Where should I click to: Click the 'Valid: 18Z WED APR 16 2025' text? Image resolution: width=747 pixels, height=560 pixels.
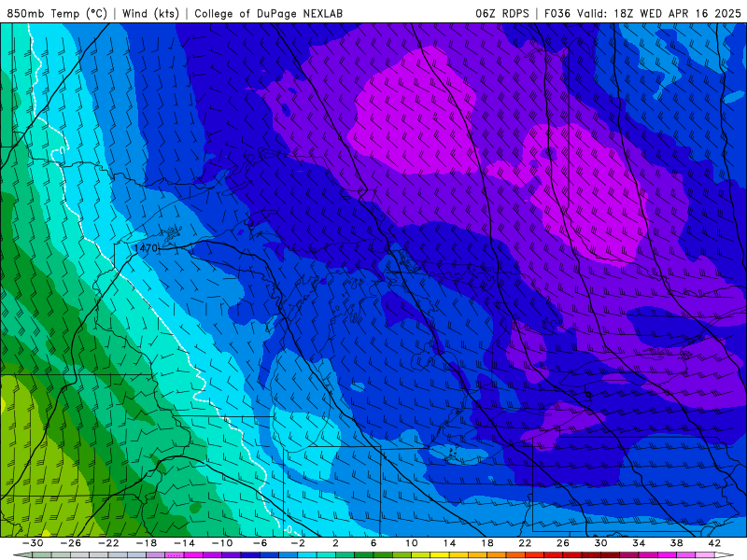(659, 13)
